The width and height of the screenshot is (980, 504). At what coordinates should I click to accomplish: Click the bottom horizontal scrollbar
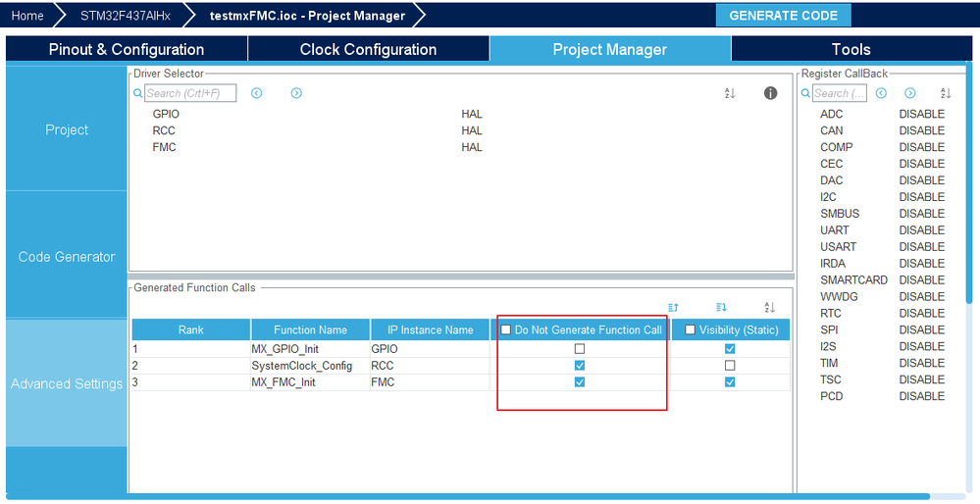468,496
